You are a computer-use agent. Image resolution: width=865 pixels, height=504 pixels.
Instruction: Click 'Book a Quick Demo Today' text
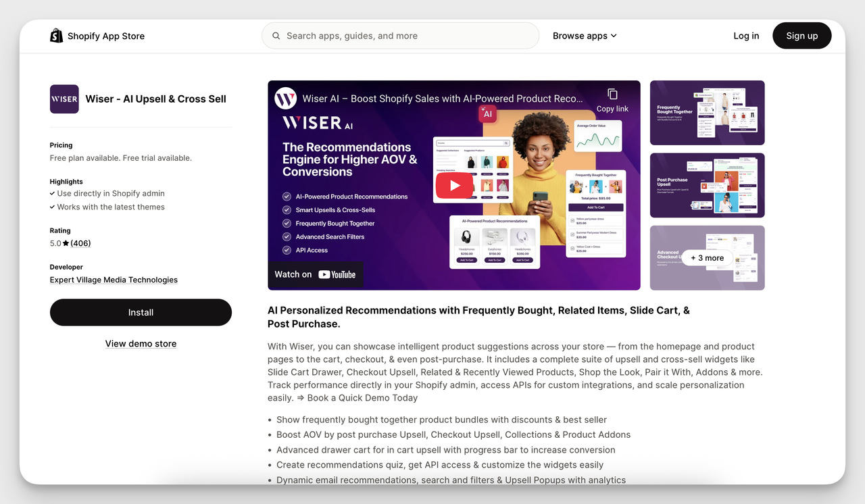point(362,398)
